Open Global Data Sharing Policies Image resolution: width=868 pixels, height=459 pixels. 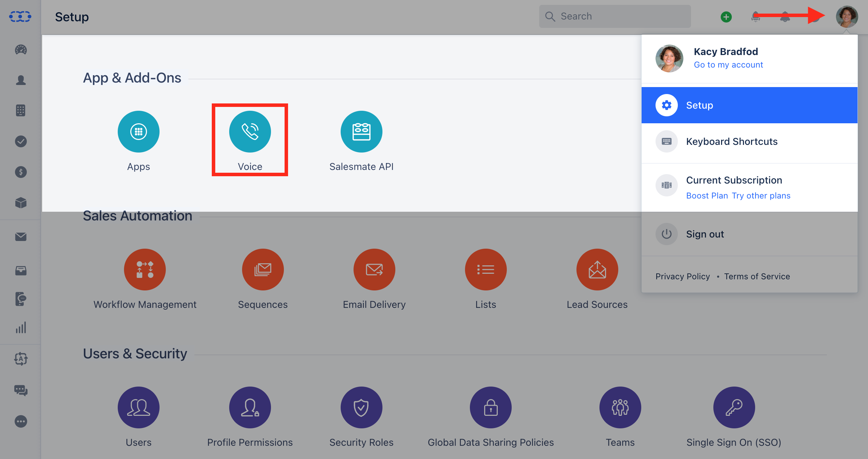click(491, 407)
